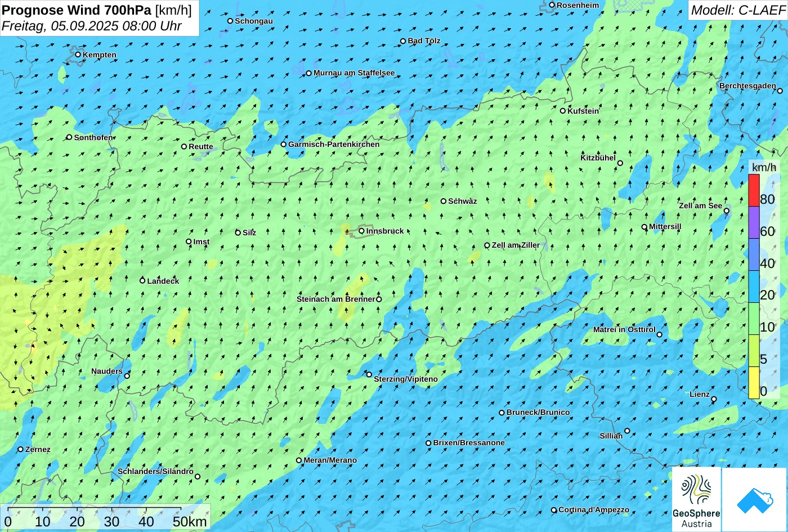Pick the red swatch in the wind legend
Screen dimensions: 788x532
coord(754,190)
